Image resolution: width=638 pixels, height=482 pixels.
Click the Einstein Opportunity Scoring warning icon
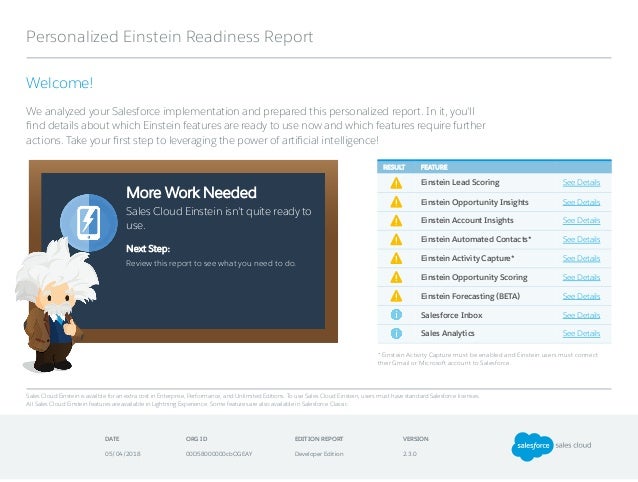(x=396, y=277)
